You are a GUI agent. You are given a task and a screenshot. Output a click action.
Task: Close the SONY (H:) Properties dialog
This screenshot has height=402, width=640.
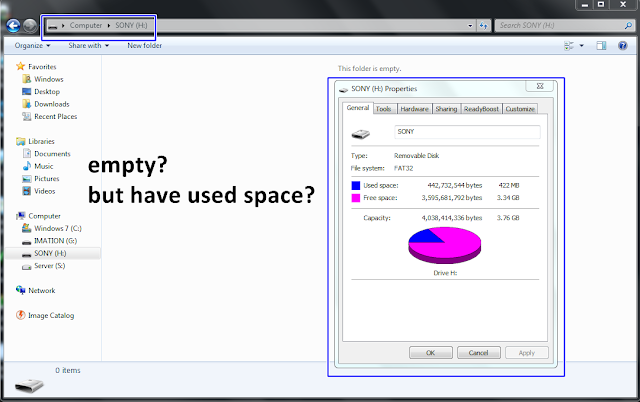click(x=540, y=86)
